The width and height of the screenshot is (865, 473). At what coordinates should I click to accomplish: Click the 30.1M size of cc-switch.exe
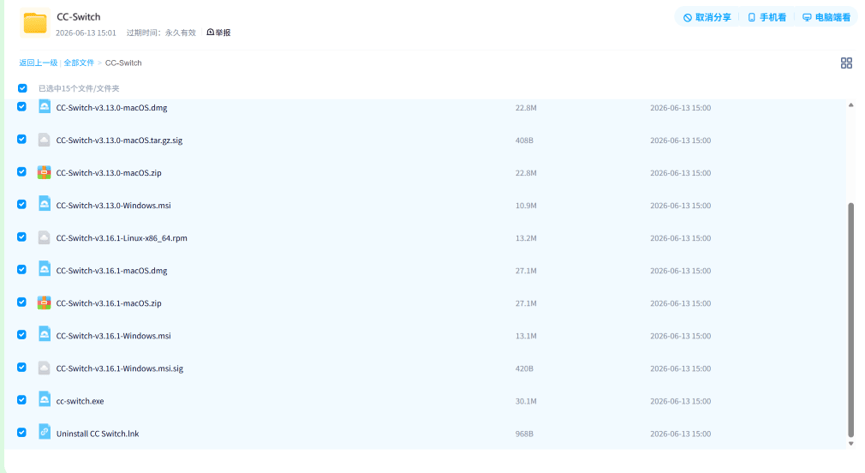526,401
